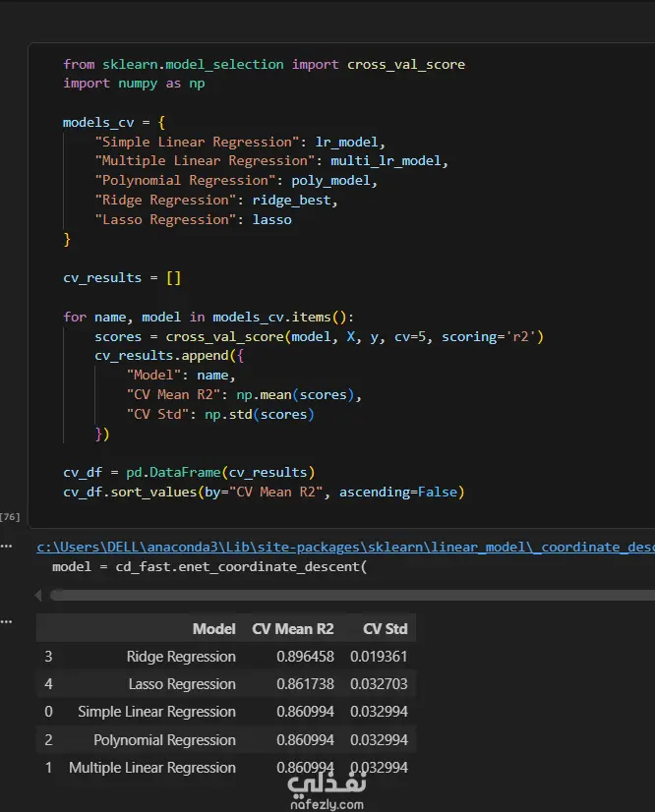
Task: Click the scroll-left arrow under the warning output
Action: [38, 596]
